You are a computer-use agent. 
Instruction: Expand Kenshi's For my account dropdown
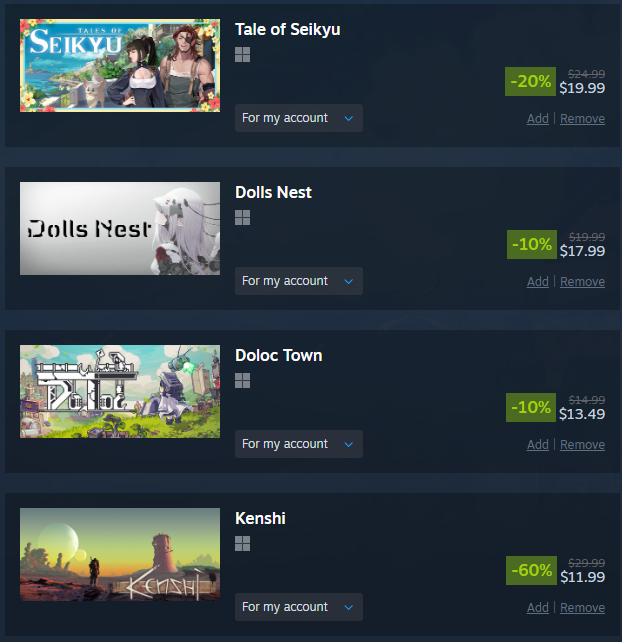(x=299, y=607)
